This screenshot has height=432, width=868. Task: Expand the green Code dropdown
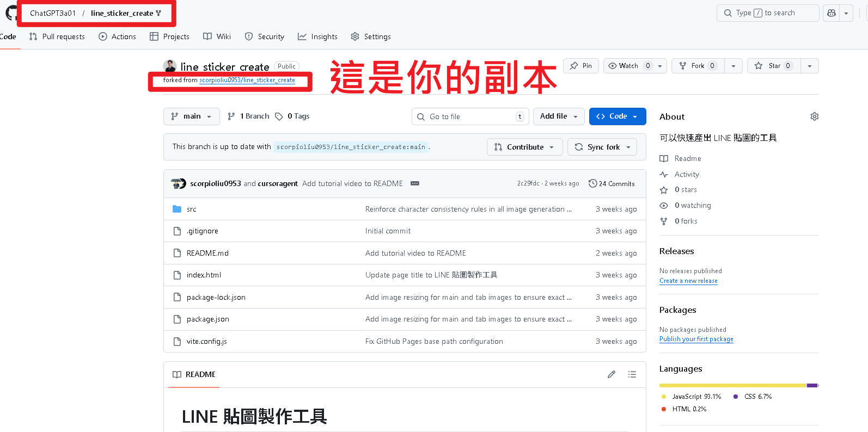point(617,116)
